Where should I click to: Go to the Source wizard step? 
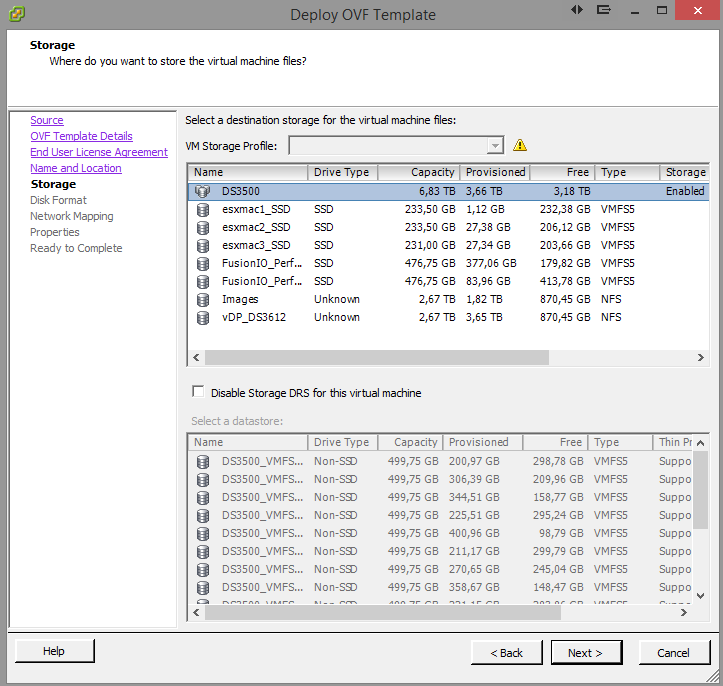(x=47, y=120)
